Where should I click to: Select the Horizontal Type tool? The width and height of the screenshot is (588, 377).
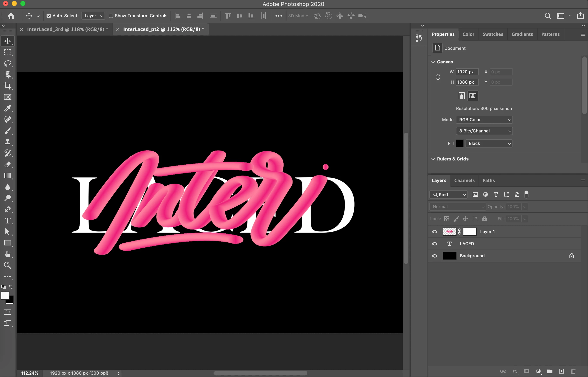click(8, 221)
